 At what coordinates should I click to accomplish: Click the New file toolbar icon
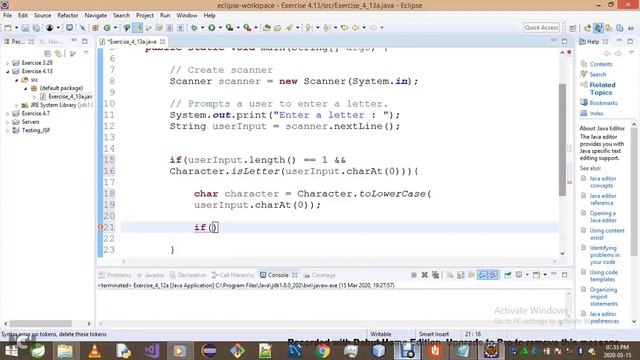(x=8, y=28)
